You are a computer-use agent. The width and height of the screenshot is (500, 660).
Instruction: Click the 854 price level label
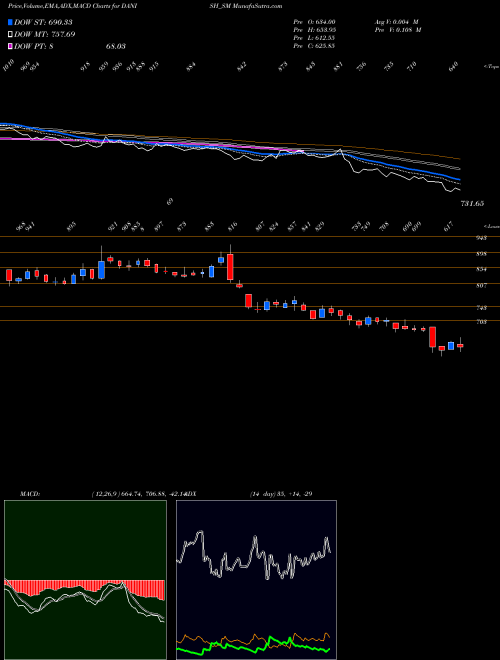pyautogui.click(x=481, y=269)
